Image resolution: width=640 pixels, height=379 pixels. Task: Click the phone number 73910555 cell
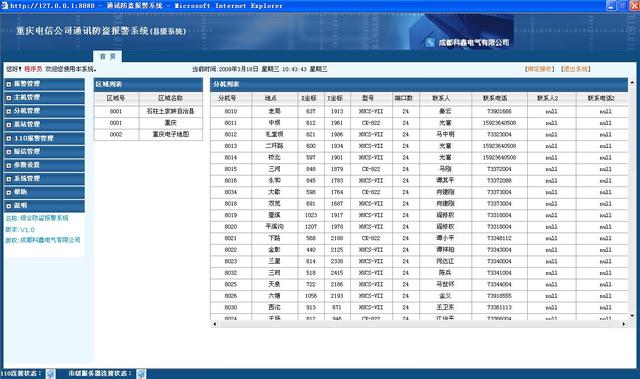[x=499, y=296]
